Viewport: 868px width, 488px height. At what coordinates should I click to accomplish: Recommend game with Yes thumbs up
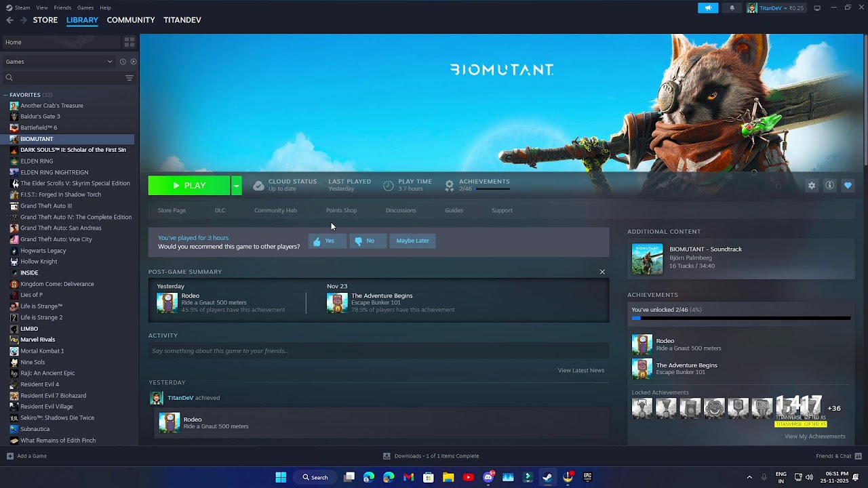[x=327, y=241]
